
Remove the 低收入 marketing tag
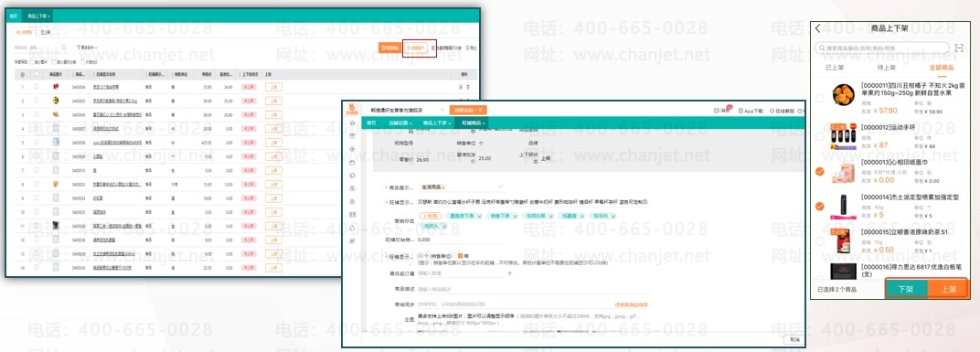[443, 226]
